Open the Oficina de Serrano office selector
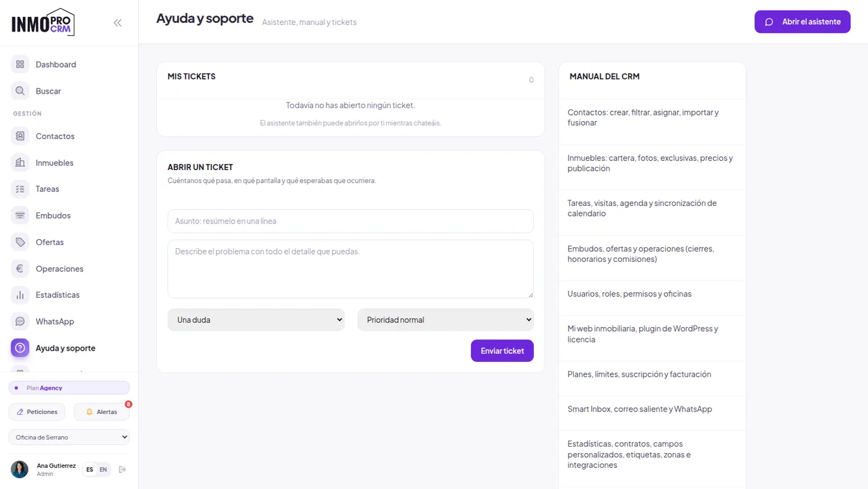The width and height of the screenshot is (868, 489). [69, 437]
